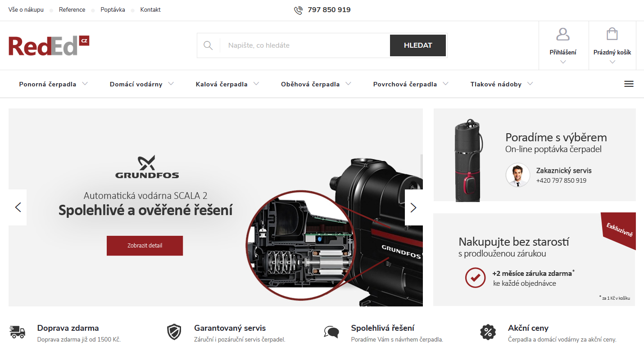
Task: Click the HLEDAT search button
Action: (x=418, y=45)
